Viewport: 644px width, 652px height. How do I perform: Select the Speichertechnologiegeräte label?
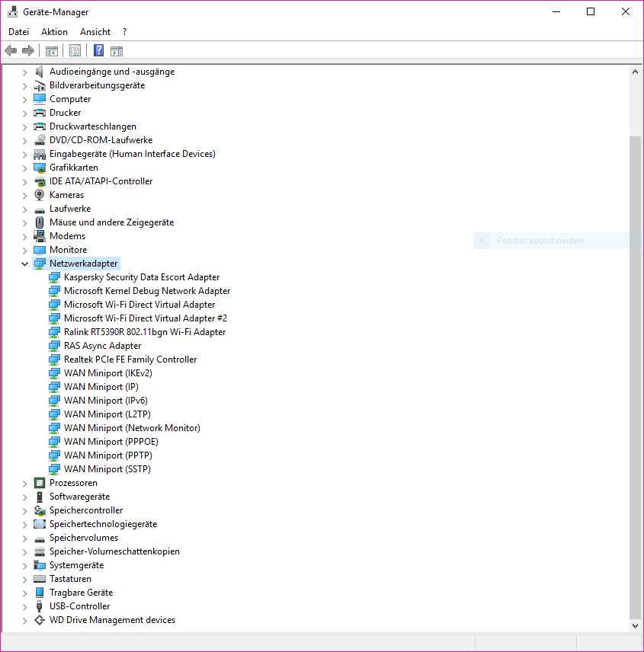pyautogui.click(x=103, y=524)
